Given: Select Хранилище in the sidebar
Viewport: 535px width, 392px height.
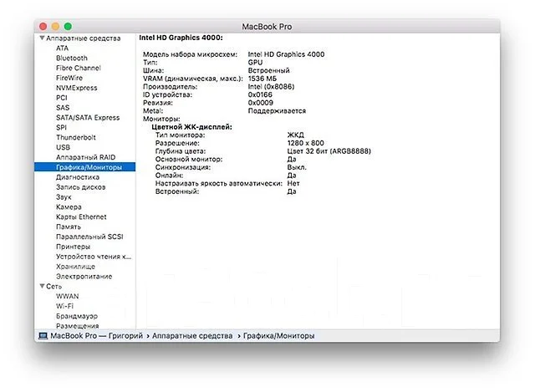Looking at the screenshot, I should tap(75, 266).
